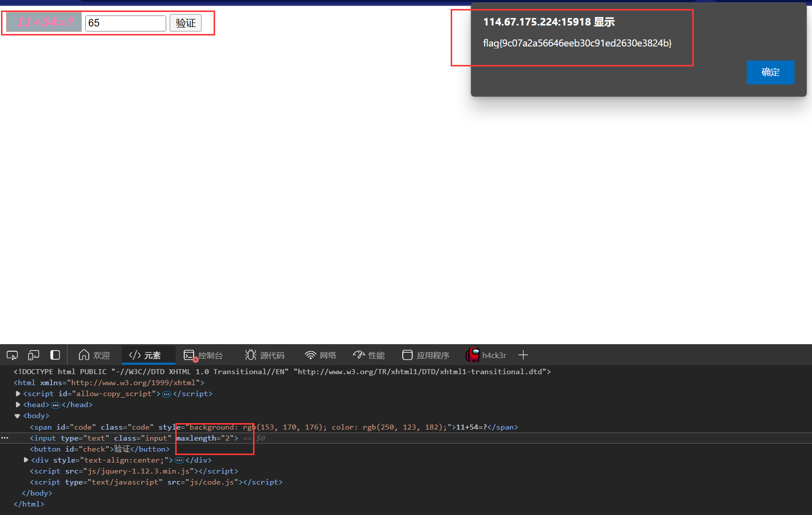This screenshot has width=812, height=515.
Task: Switch to the 网络 network tab
Action: 320,355
